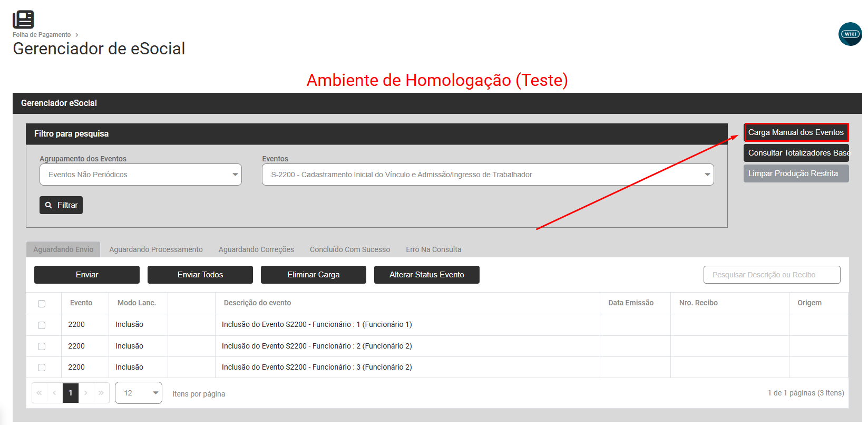Open the items per page dropdown

click(x=139, y=393)
